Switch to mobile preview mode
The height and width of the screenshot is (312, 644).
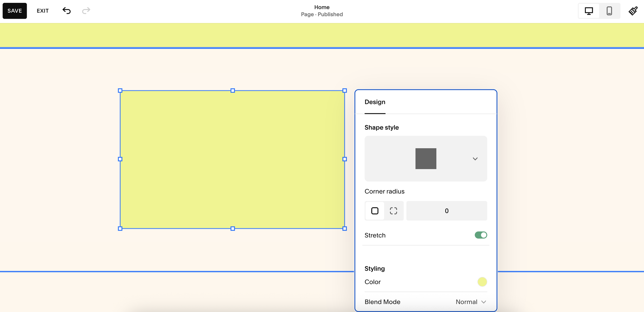click(609, 11)
